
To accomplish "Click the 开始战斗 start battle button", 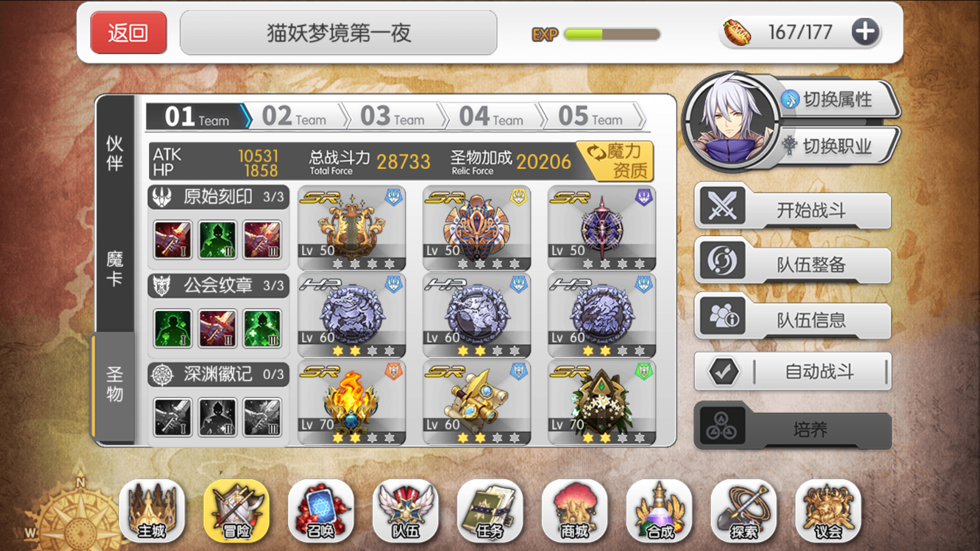I will pyautogui.click(x=793, y=209).
